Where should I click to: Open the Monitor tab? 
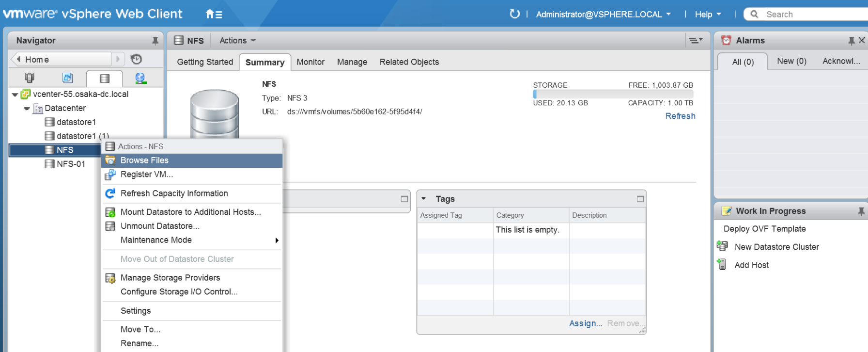(310, 62)
